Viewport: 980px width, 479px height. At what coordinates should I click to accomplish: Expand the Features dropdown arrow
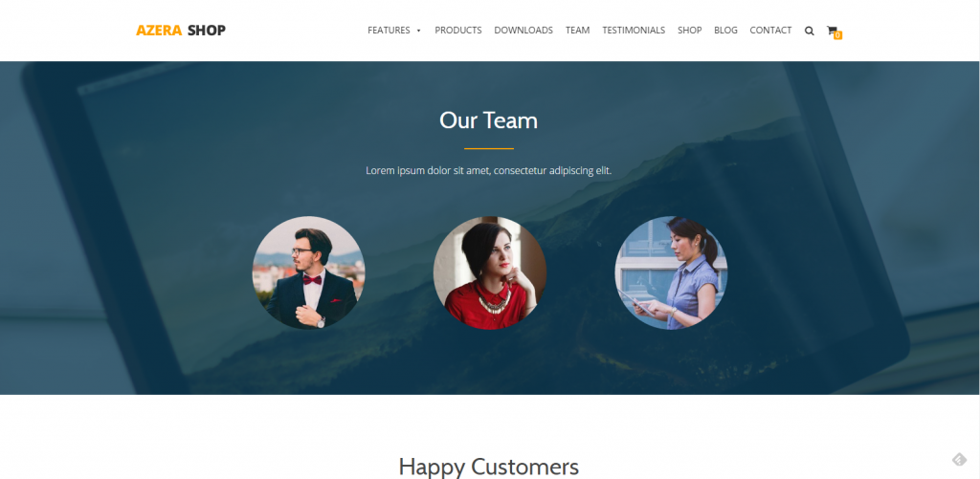click(419, 31)
